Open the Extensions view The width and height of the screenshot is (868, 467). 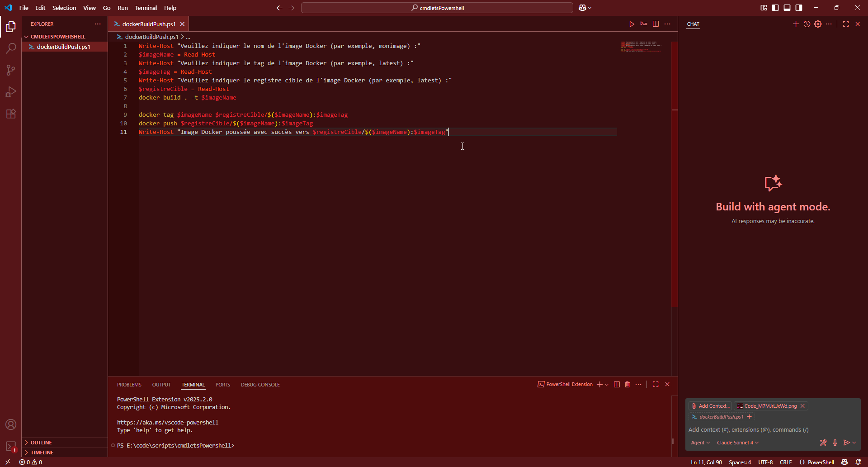click(x=11, y=114)
